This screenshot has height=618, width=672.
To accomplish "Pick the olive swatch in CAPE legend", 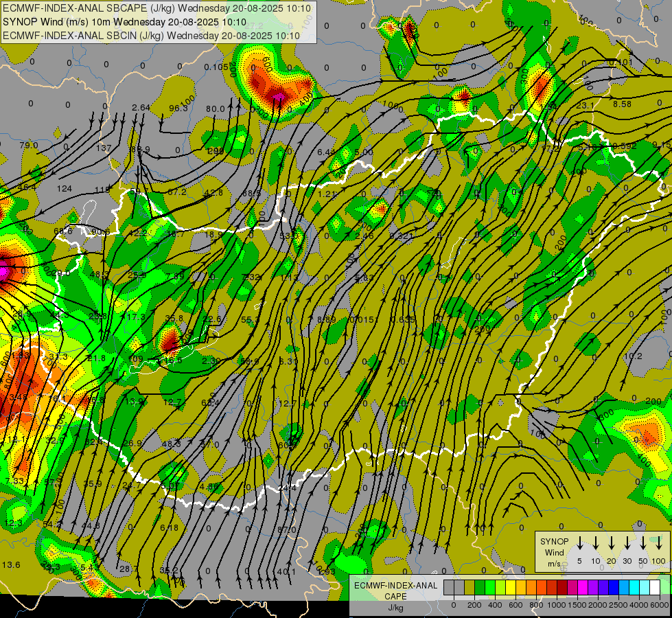I will tap(470, 588).
